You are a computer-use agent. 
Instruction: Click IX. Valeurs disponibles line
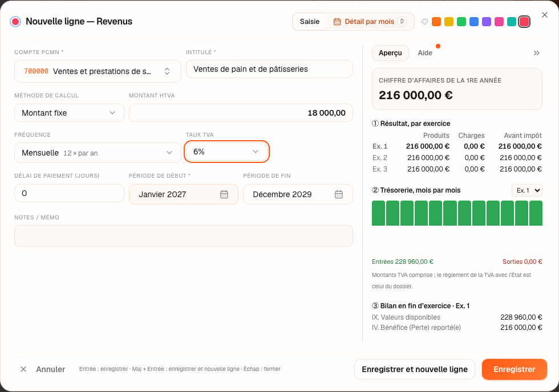pos(457,317)
